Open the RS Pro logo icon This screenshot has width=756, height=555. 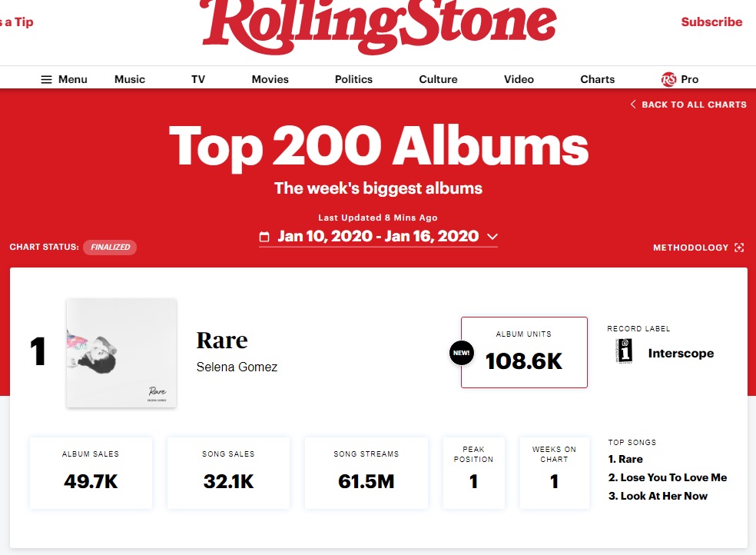(x=668, y=79)
